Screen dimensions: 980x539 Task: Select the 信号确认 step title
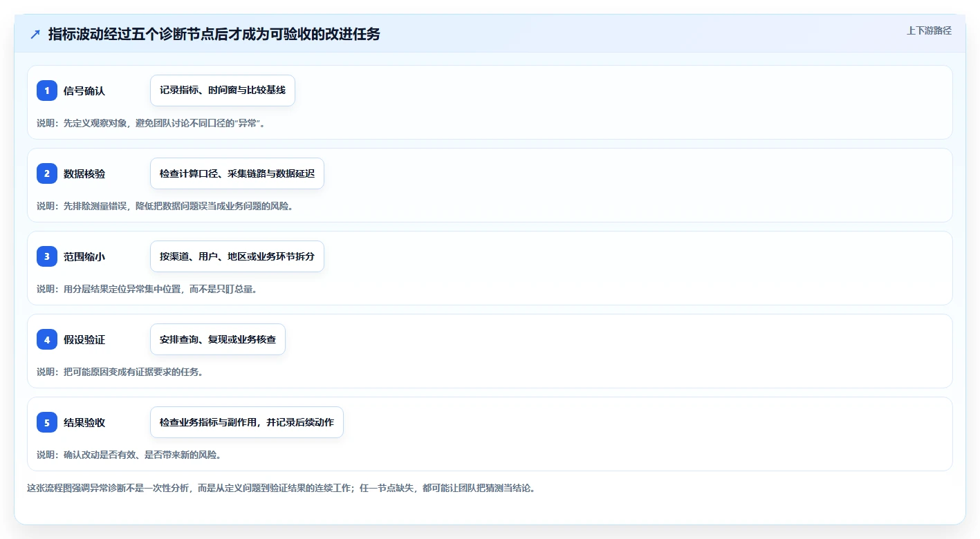(84, 91)
